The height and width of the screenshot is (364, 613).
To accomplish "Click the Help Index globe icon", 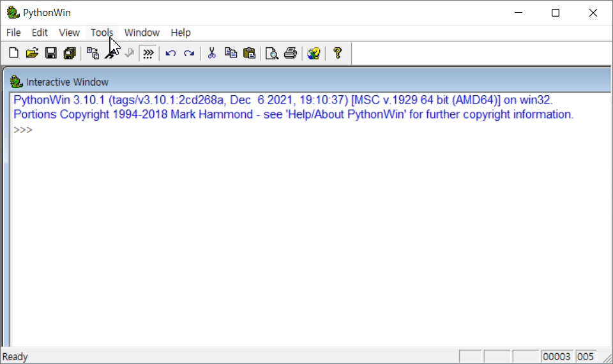I will pos(314,53).
